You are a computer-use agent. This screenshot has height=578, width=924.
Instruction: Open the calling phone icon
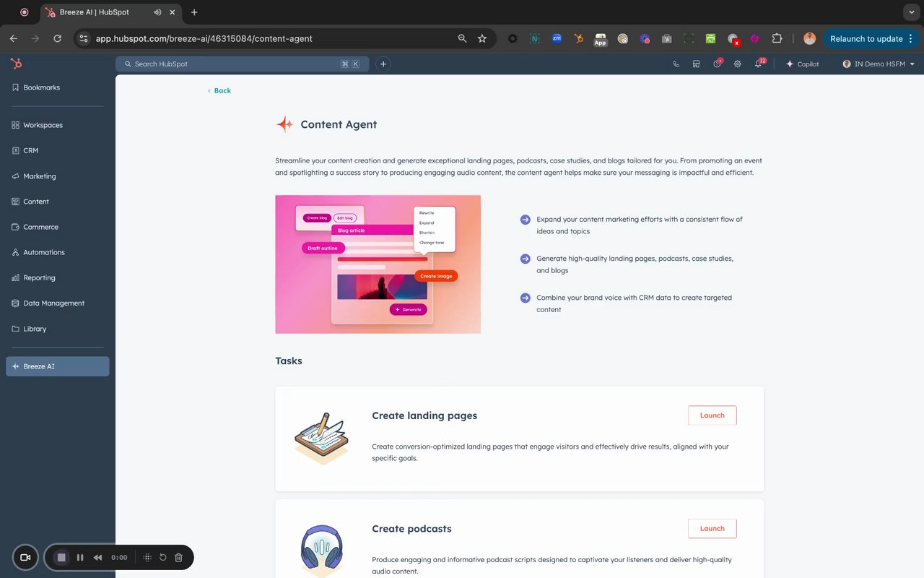[x=676, y=64]
